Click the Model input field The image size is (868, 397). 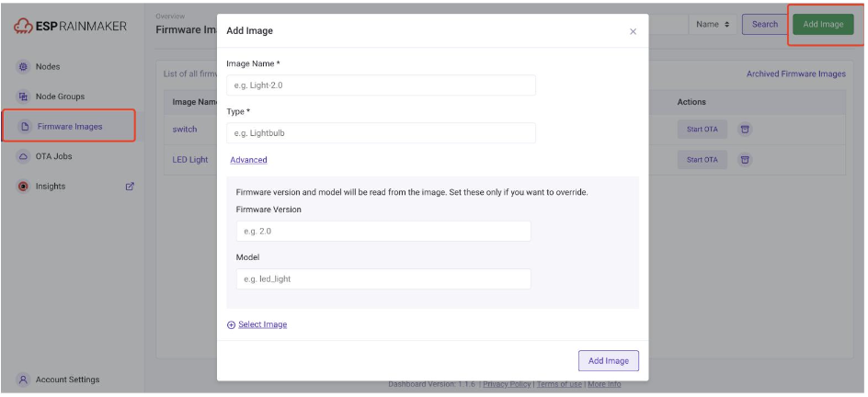383,279
